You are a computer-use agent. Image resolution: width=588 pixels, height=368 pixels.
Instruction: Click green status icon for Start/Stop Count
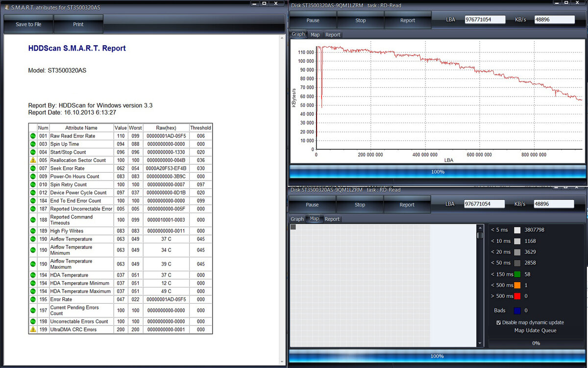(33, 152)
